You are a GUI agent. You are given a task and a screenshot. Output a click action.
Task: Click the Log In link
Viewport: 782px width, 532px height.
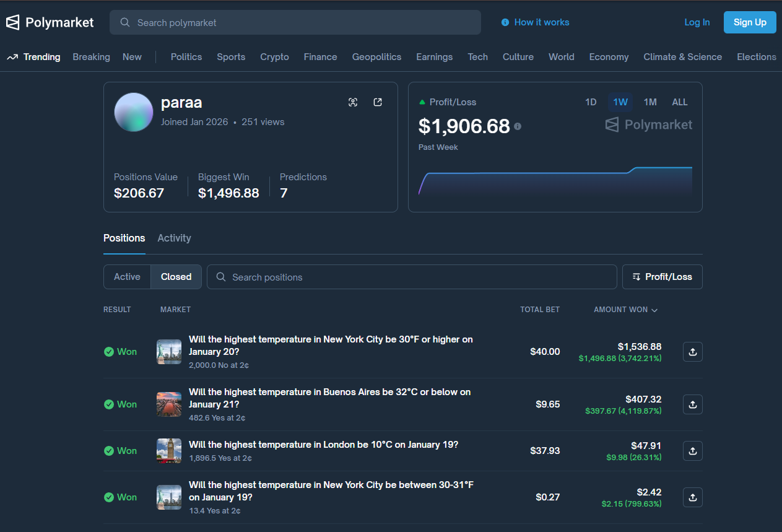click(x=697, y=22)
